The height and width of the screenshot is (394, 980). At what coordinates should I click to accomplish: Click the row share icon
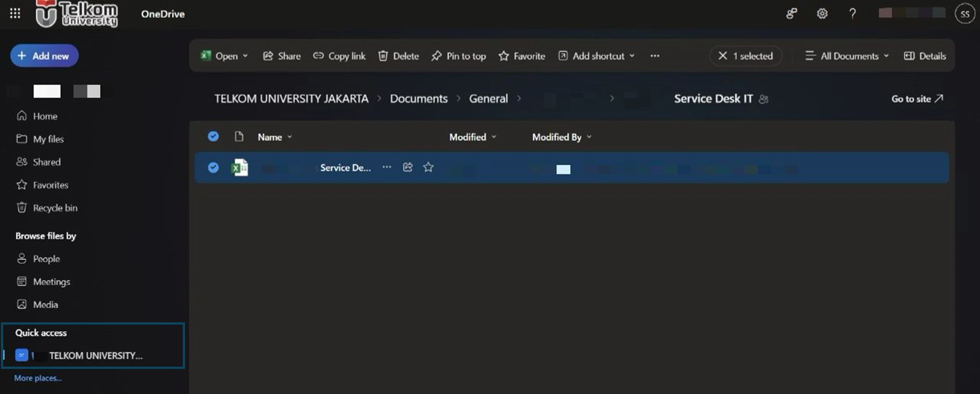tap(408, 167)
